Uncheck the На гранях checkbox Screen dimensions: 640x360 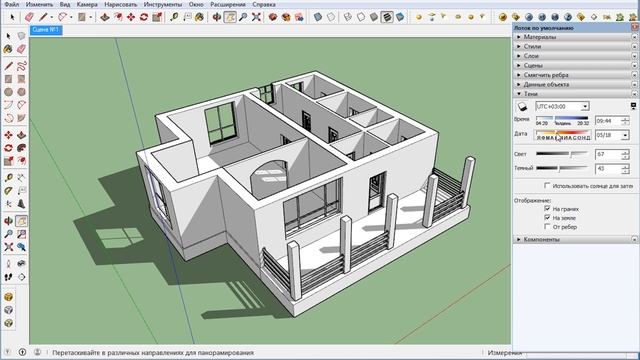547,209
